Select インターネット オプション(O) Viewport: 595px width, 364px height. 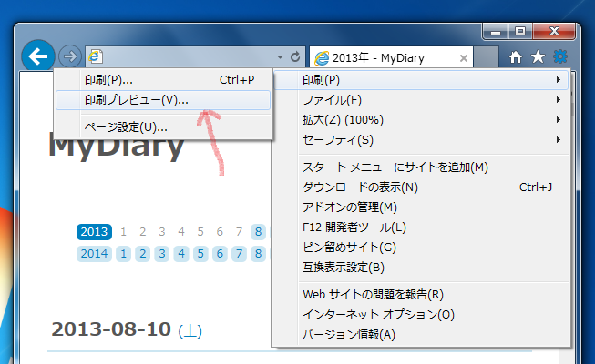[378, 315]
